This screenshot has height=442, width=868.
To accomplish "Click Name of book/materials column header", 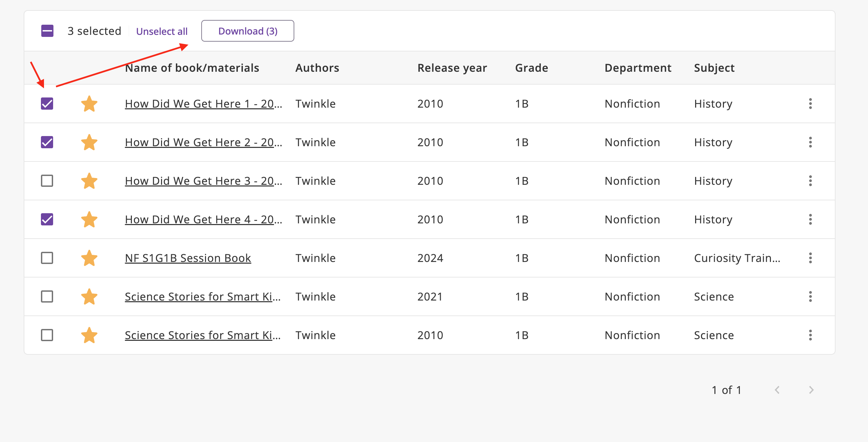I will coord(192,68).
